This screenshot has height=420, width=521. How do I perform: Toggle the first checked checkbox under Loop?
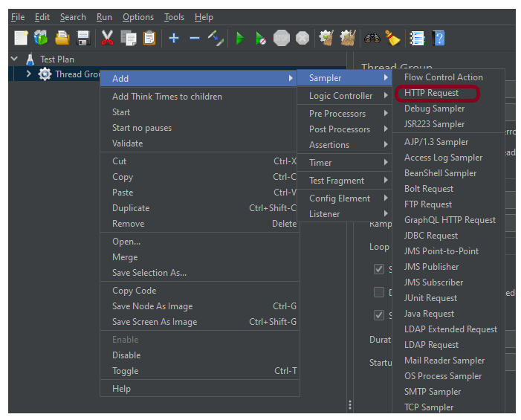click(x=379, y=269)
